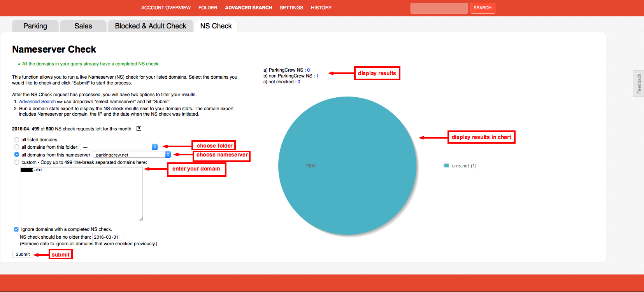This screenshot has width=644, height=292.
Task: Click the u-ns.net legend color swatch
Action: click(x=446, y=166)
